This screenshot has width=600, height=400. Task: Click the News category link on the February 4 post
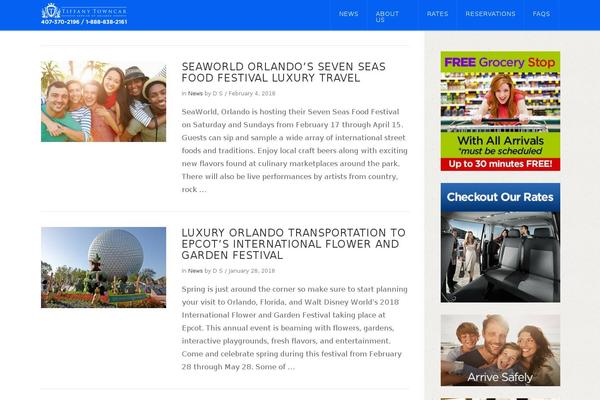(195, 93)
